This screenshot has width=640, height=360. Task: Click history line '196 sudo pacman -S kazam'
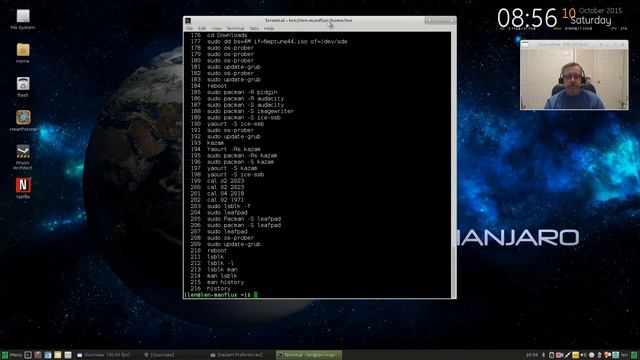coord(232,162)
